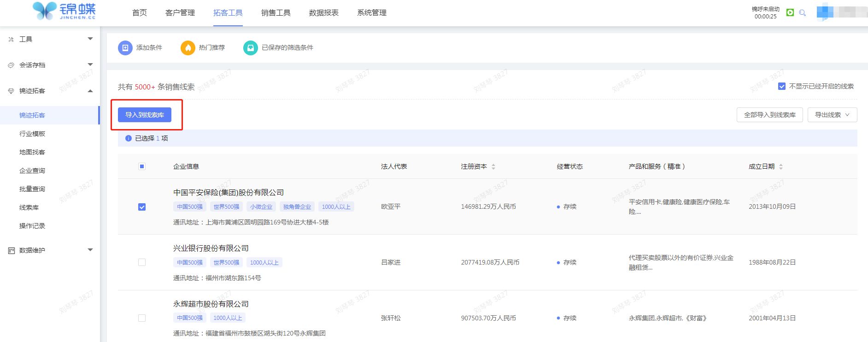Click 全部导入到线索库 button

click(770, 115)
